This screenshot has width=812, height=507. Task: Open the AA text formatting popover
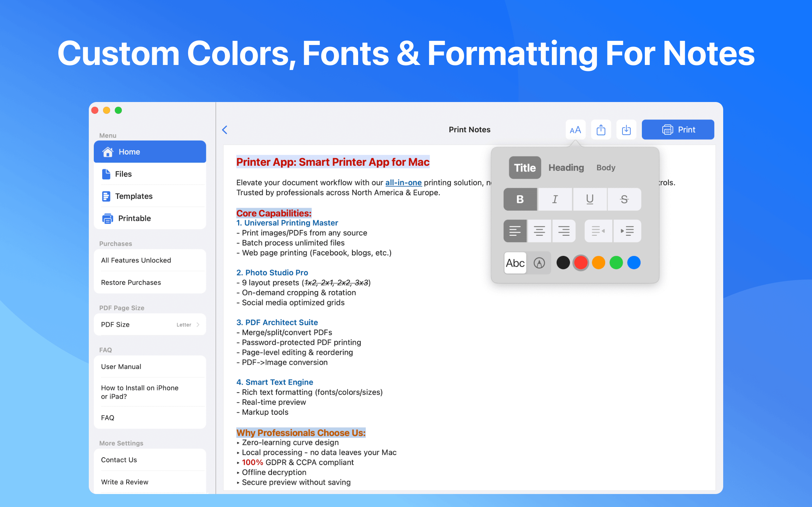click(575, 130)
